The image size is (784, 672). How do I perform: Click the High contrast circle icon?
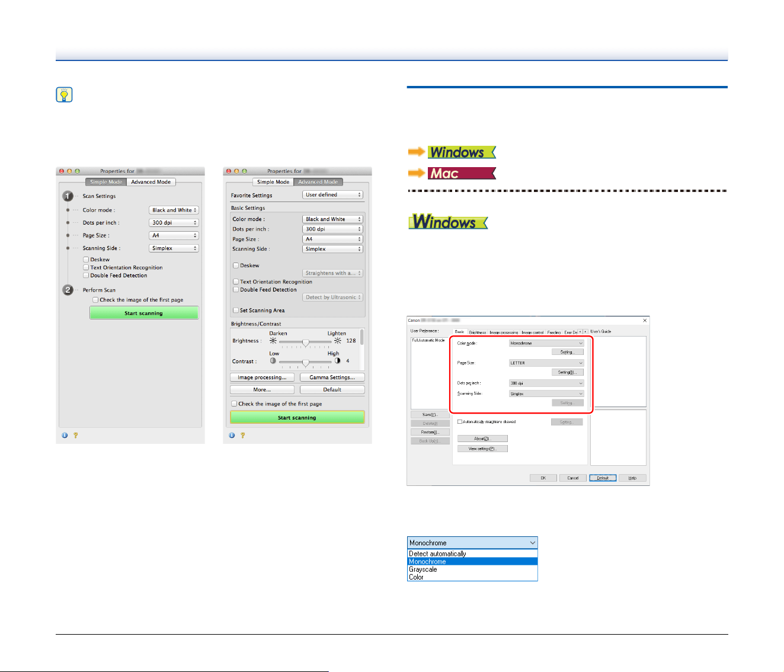coord(337,360)
